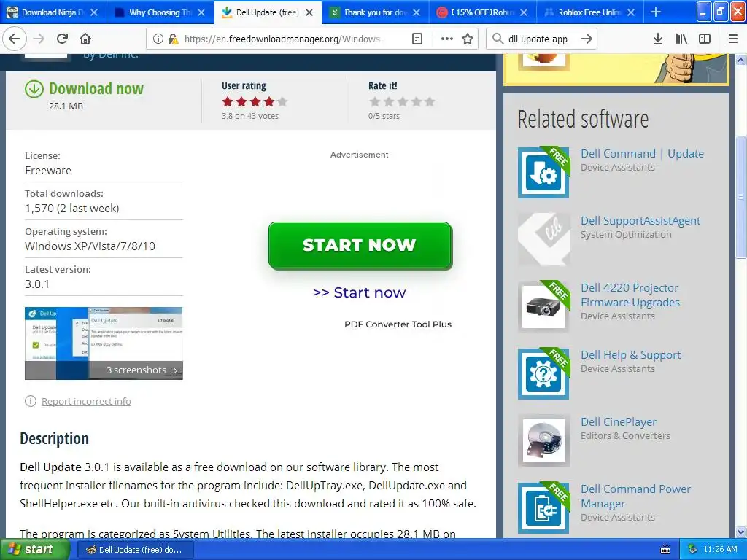Open page actions three-dots menu
747x560 pixels.
click(447, 39)
